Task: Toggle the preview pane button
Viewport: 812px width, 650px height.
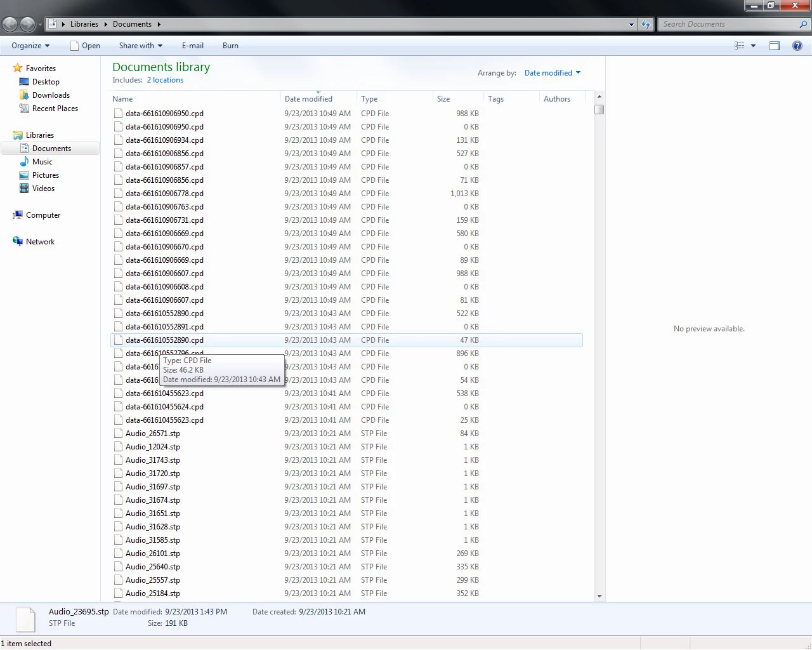Action: tap(775, 46)
